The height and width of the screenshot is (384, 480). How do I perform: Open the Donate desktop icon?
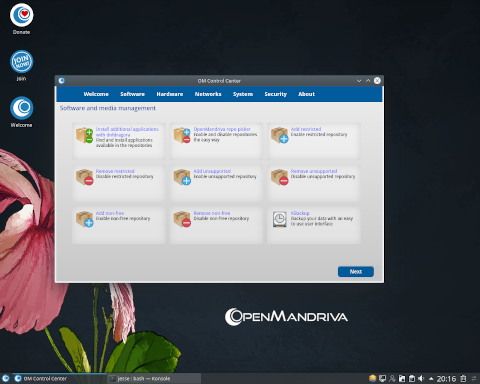[21, 15]
